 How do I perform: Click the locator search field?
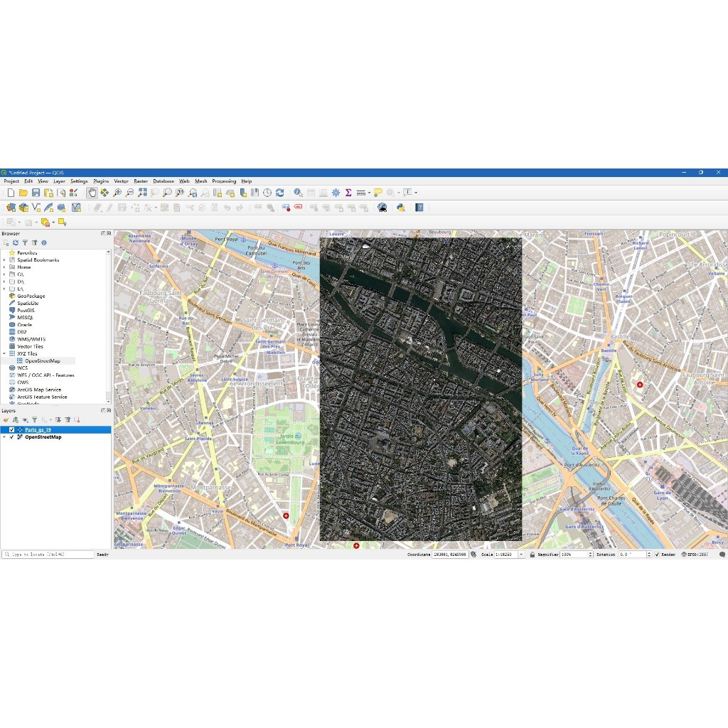coord(48,555)
